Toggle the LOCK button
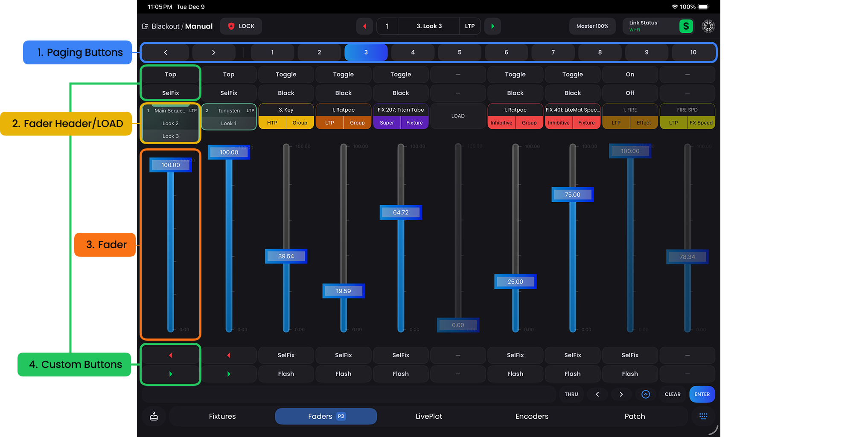Viewport: 868px width, 437px height. (241, 26)
